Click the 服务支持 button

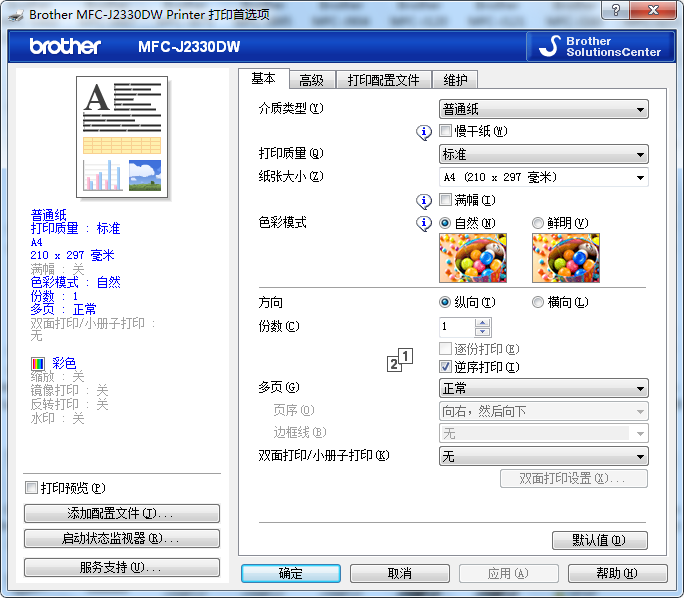(x=122, y=567)
